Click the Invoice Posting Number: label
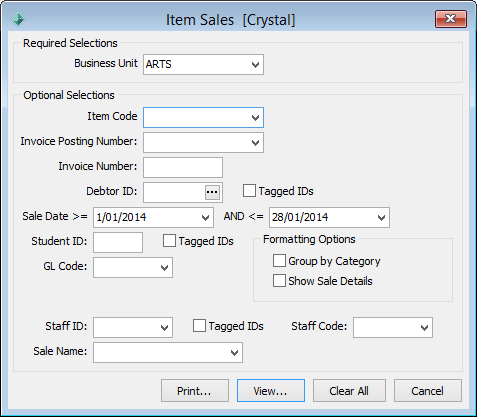The image size is (477, 417). [79, 141]
